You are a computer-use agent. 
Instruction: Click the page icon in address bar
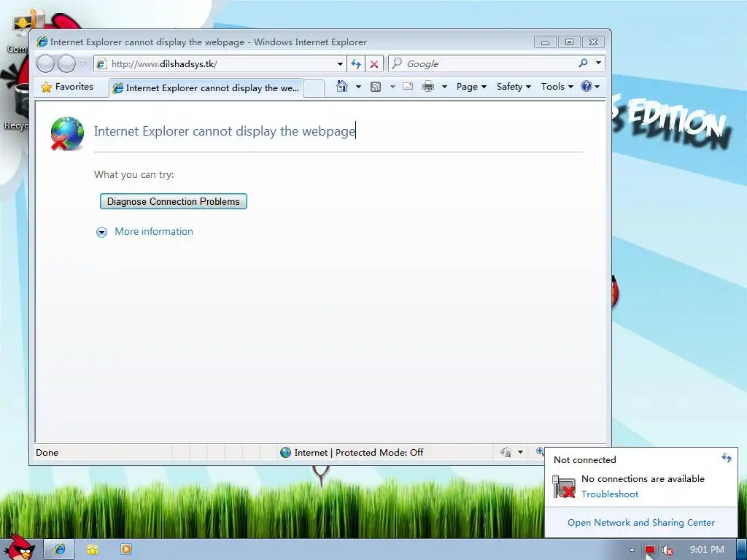tap(101, 64)
